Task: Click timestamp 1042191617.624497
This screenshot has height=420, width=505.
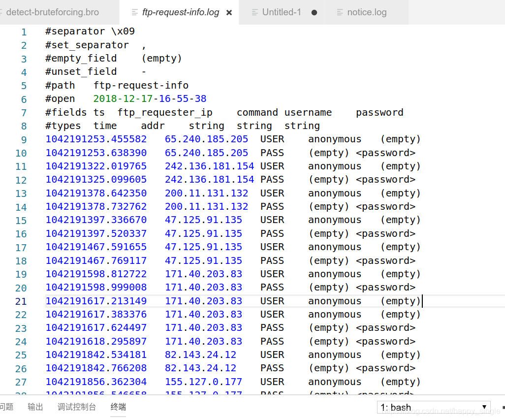Action: pos(96,328)
